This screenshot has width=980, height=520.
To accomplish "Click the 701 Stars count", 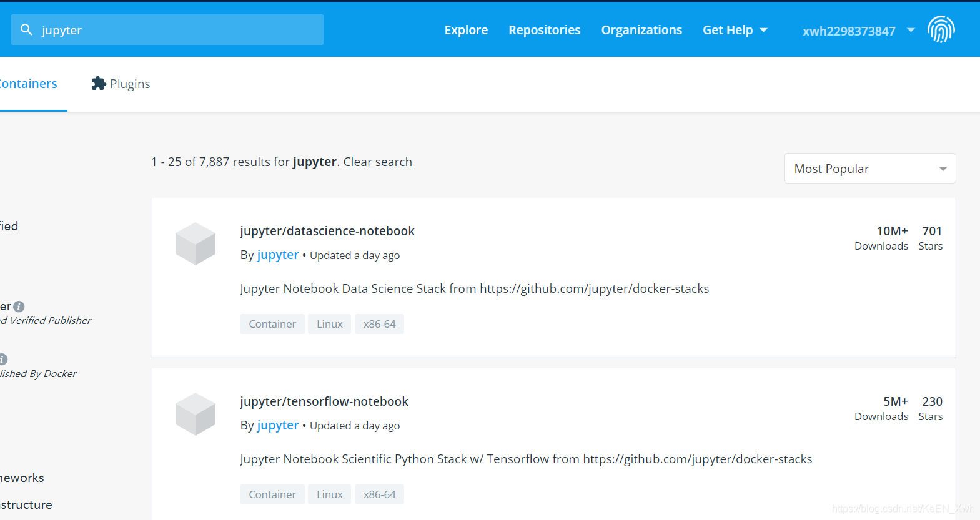I will (x=931, y=238).
